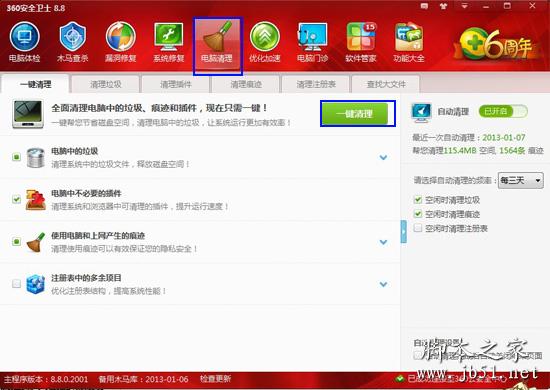This screenshot has height=390, width=550.
Task: Switch to the 清理垃圾 tab
Action: (106, 84)
